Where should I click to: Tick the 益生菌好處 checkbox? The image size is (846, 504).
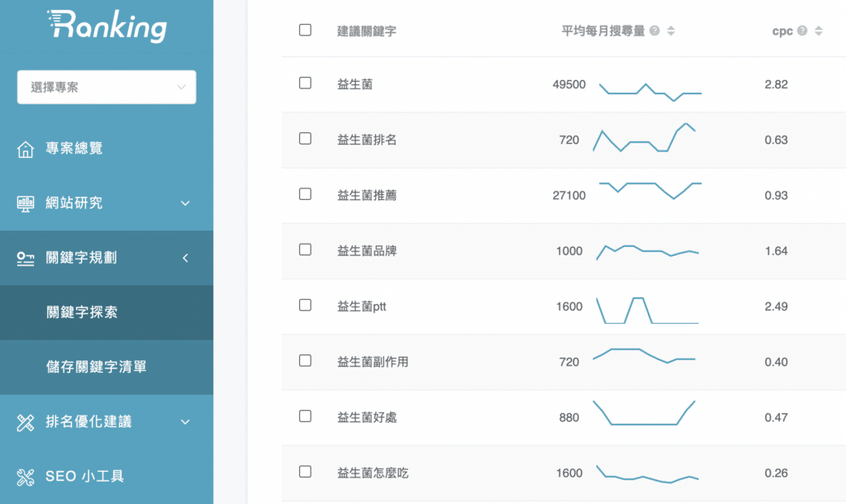click(305, 416)
